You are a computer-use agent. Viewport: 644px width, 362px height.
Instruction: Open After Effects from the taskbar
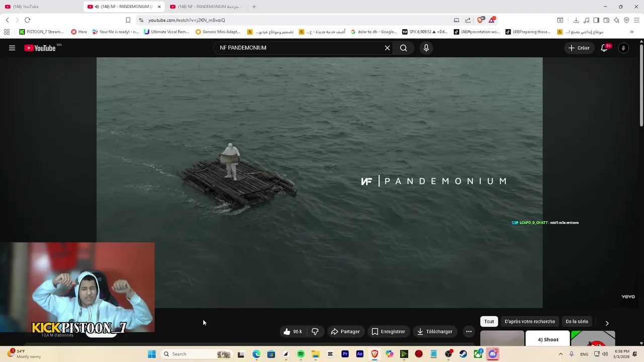pyautogui.click(x=360, y=354)
